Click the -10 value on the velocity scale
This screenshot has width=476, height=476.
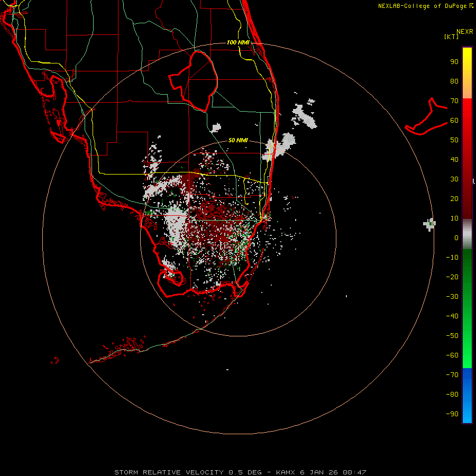(x=452, y=258)
